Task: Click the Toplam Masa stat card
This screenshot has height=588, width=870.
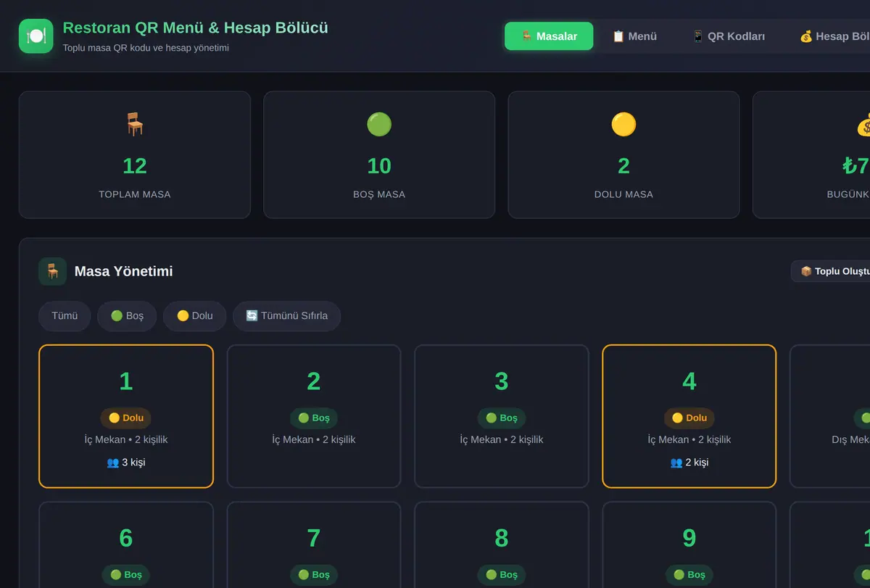Action: [x=135, y=154]
